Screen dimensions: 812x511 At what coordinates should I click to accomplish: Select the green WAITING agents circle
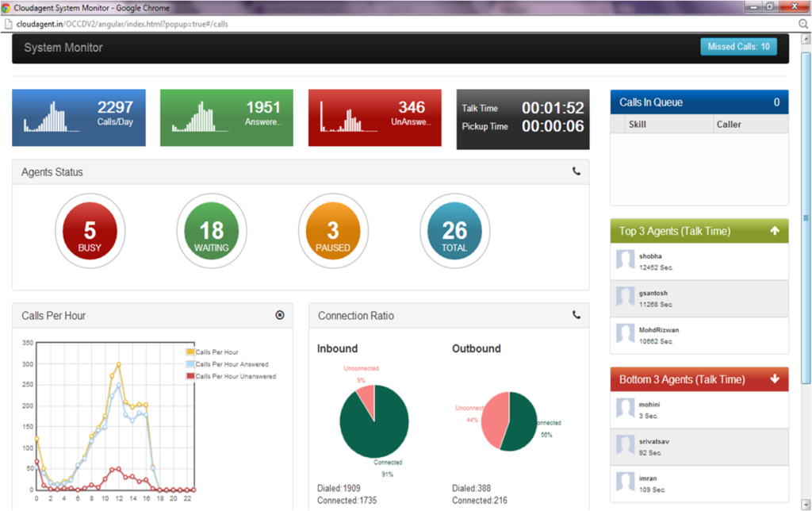tap(211, 231)
